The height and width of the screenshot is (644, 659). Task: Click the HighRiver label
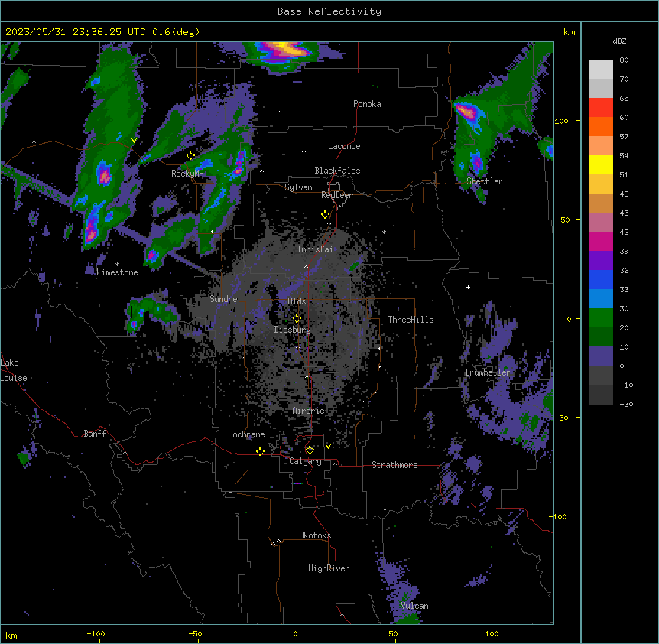coord(329,568)
